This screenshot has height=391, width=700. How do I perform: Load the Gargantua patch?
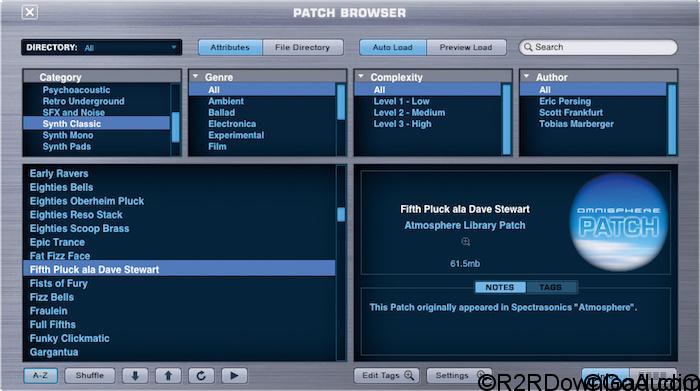click(54, 352)
